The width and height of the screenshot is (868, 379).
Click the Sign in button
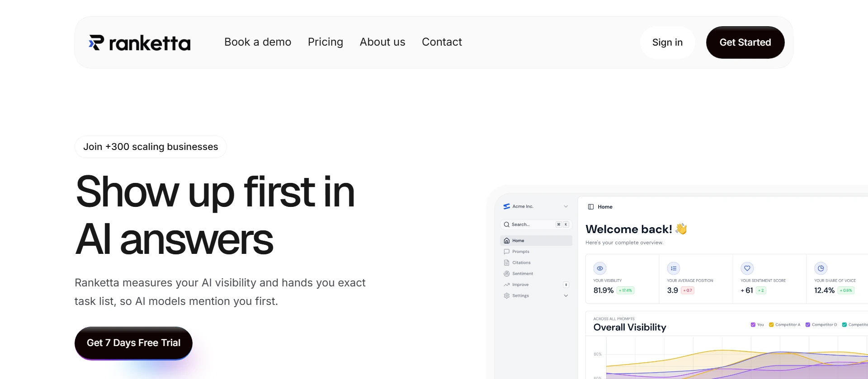667,42
